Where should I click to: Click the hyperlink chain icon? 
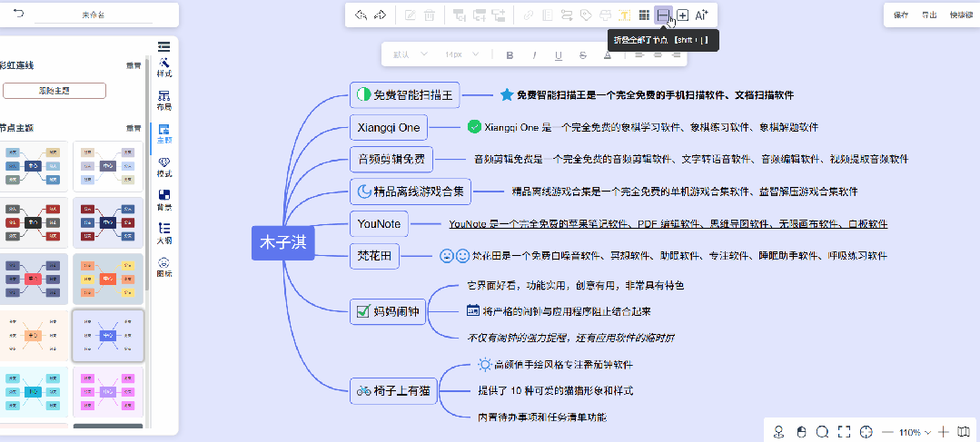tap(528, 15)
